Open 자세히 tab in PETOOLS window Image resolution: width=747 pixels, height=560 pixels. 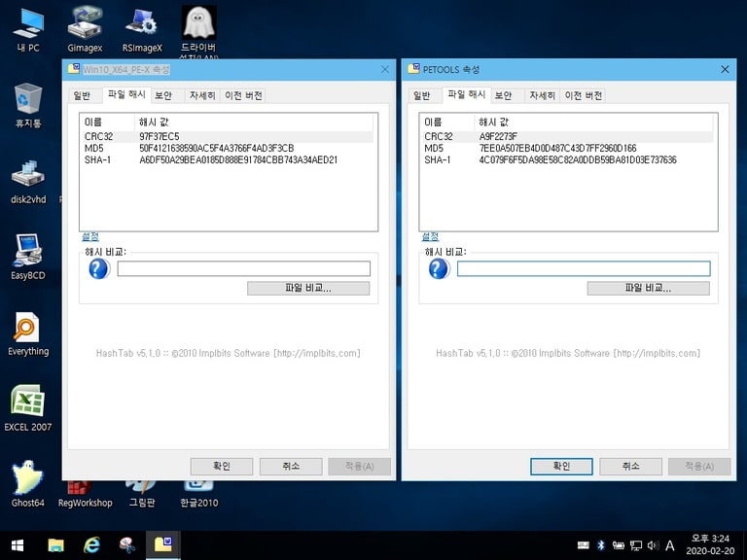pos(542,95)
